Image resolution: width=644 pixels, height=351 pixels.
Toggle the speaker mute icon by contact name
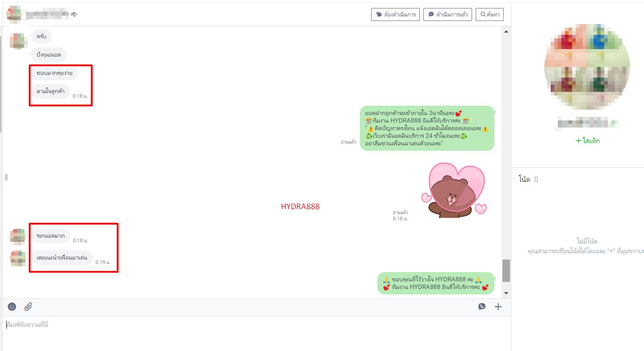pyautogui.click(x=74, y=15)
